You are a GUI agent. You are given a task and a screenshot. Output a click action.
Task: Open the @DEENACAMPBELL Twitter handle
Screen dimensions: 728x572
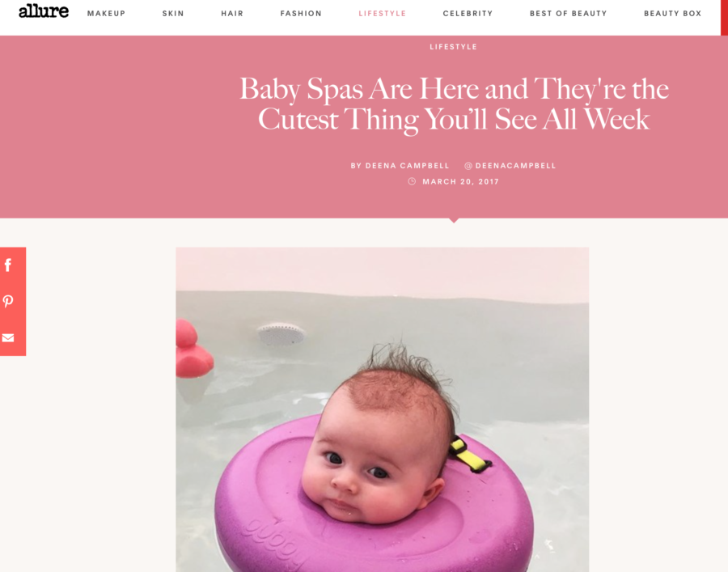tap(510, 166)
